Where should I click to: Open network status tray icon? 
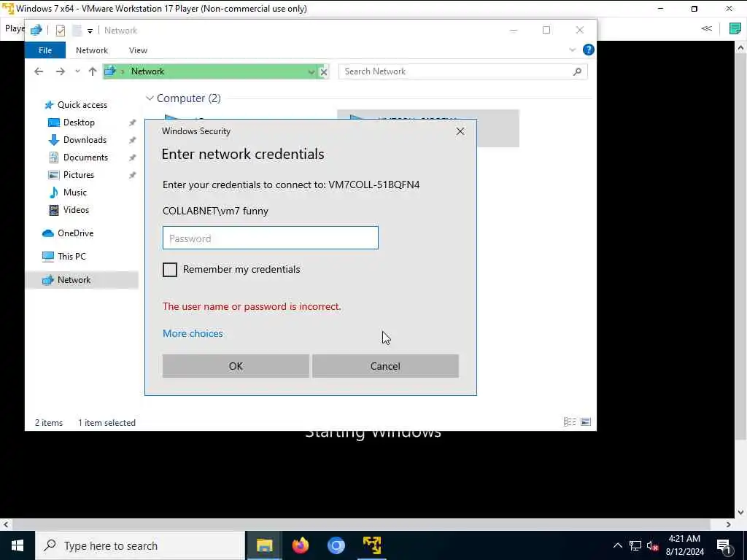635,545
